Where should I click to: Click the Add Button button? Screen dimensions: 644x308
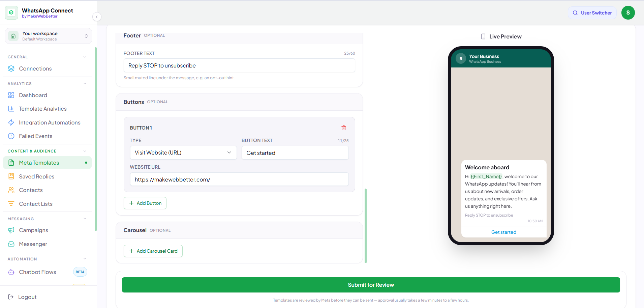point(145,203)
